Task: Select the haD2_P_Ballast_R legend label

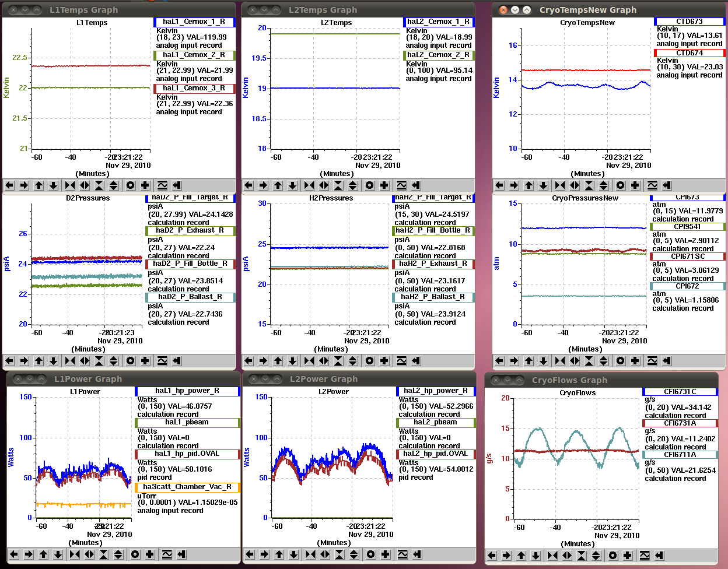Action: tap(190, 297)
